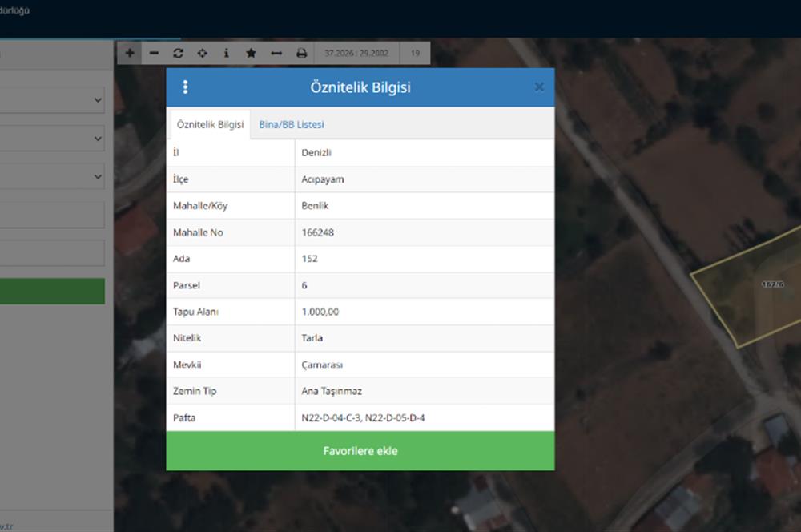Viewport: 801px width, 532px height.
Task: Click the first text input below the dropdowns
Action: [51, 216]
